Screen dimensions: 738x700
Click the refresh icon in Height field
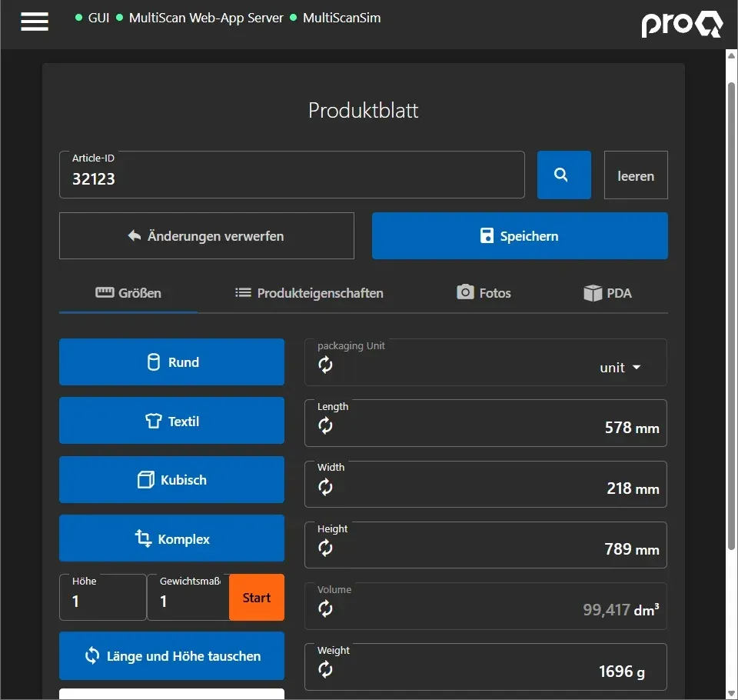[325, 548]
